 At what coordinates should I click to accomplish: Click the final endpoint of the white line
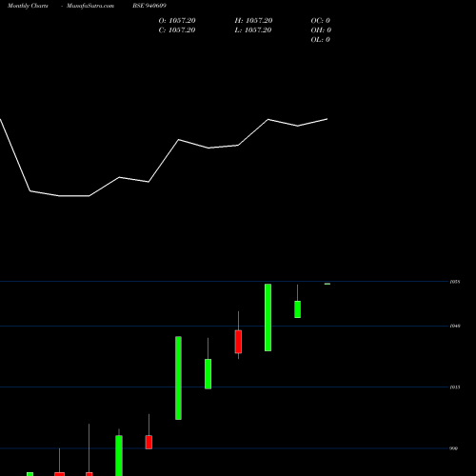[x=327, y=119]
